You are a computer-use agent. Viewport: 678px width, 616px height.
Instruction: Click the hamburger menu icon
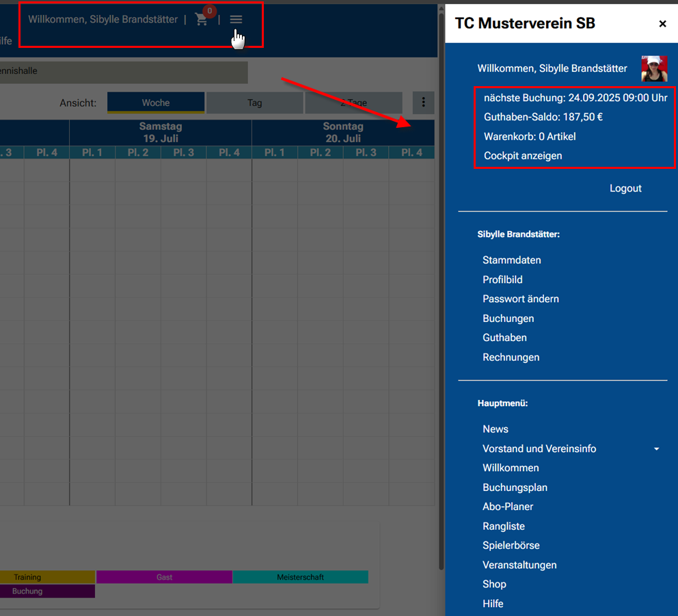click(x=236, y=20)
